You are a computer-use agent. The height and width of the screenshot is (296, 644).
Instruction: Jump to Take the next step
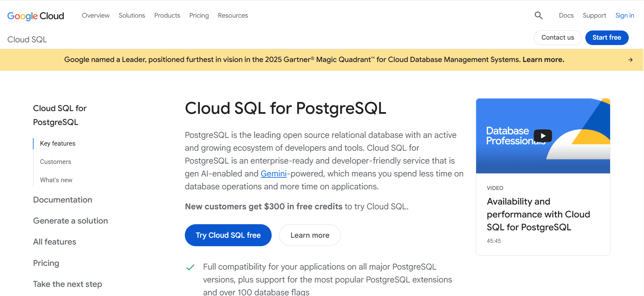pyautogui.click(x=67, y=284)
